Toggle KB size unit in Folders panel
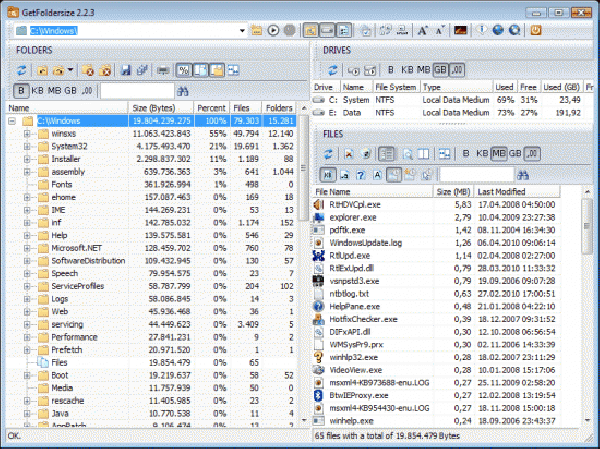This screenshot has height=449, width=600. coord(37,90)
